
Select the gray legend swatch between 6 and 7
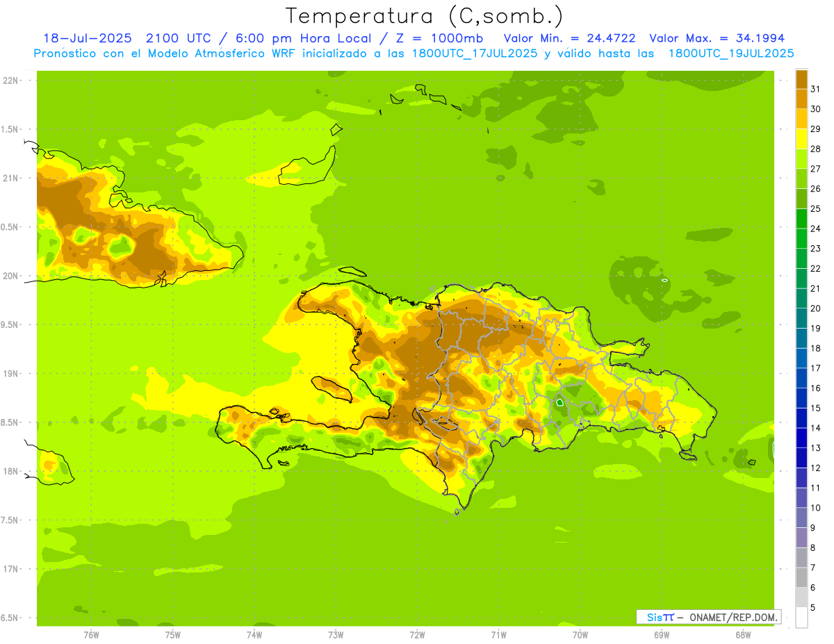point(801,577)
